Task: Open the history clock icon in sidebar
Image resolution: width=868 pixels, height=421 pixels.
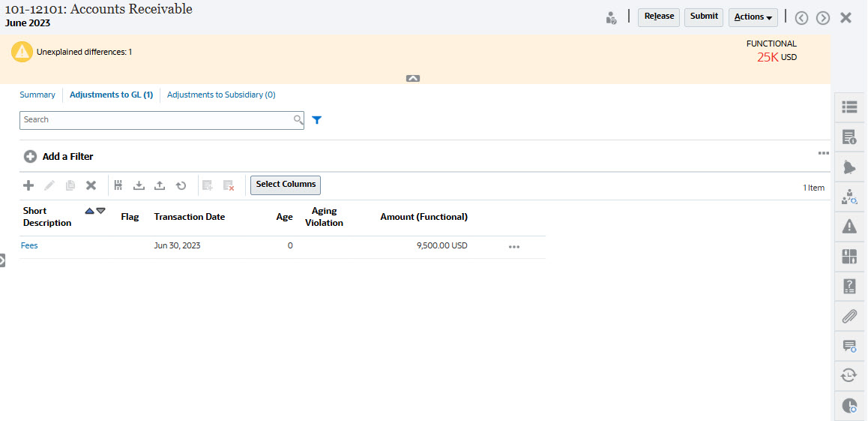Action: 849,405
